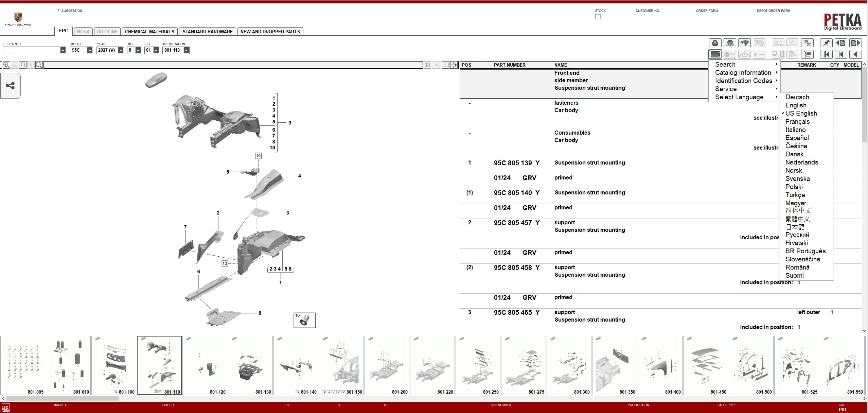Image resolution: width=868 pixels, height=413 pixels.
Task: Expand the Service submenu
Action: coord(744,89)
